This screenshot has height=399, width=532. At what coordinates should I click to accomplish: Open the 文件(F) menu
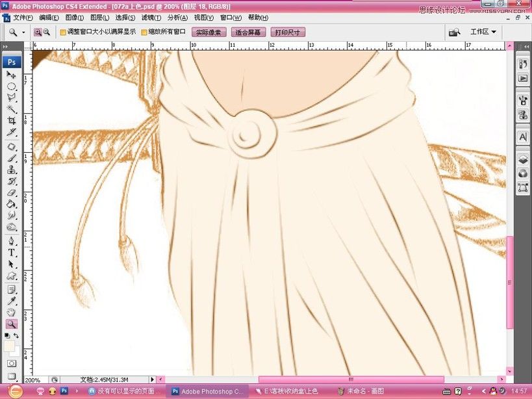23,18
